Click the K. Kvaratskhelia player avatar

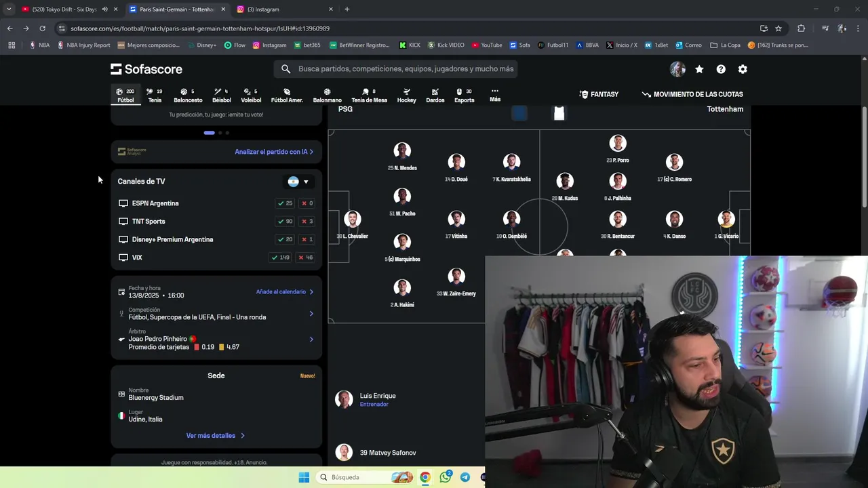coord(511,162)
